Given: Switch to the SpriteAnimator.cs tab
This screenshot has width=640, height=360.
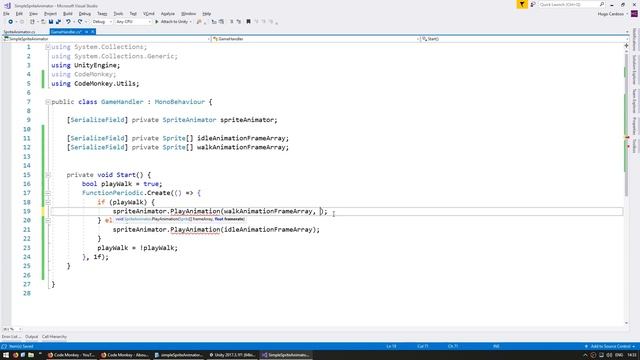Looking at the screenshot, I should 20,32.
